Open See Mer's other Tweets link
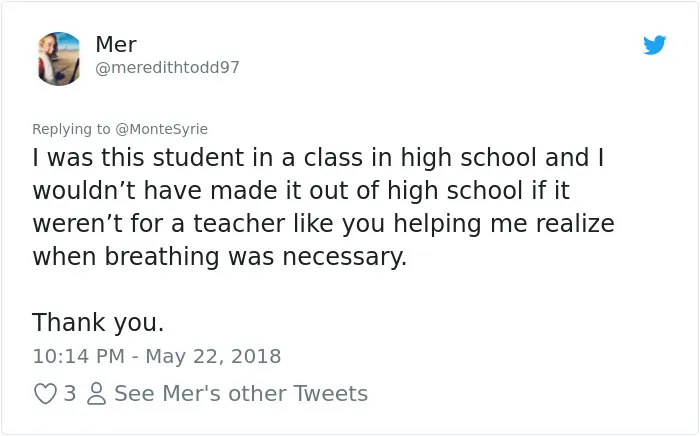The width and height of the screenshot is (700, 436). 241,393
